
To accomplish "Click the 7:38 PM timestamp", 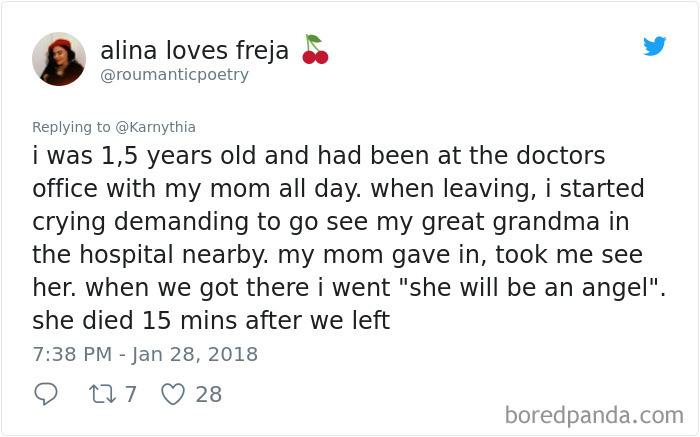I will (x=67, y=354).
